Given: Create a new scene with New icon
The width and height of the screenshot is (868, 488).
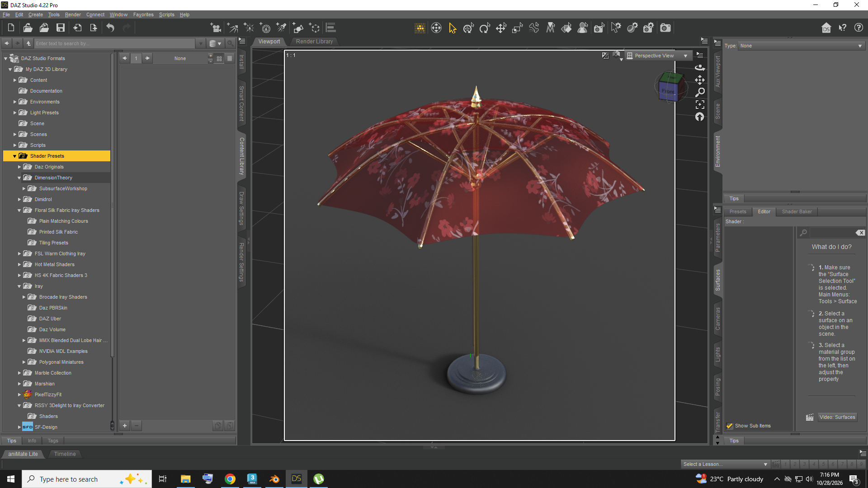Looking at the screenshot, I should [11, 28].
